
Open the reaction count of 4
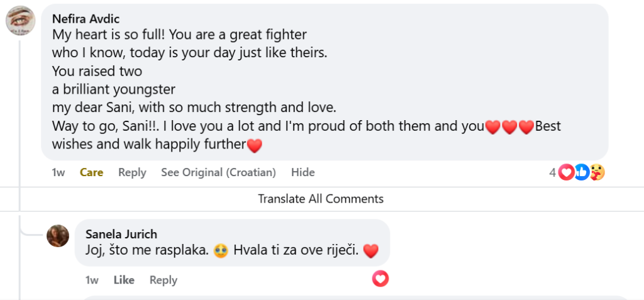552,172
